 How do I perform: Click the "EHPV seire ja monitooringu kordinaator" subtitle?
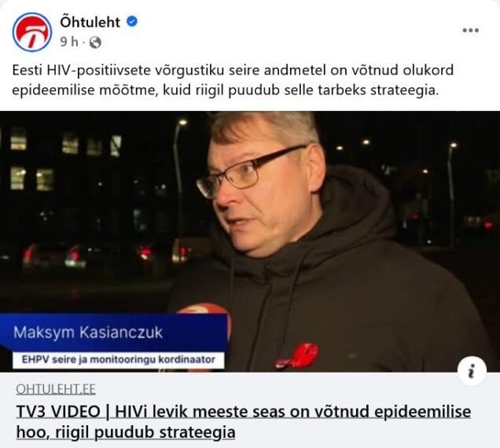pos(118,360)
